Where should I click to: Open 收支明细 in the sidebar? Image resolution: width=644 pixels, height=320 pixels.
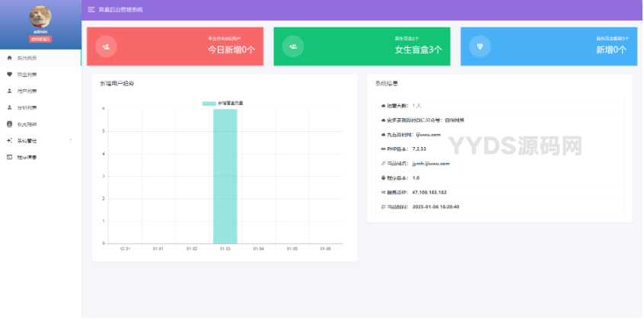(x=40, y=123)
